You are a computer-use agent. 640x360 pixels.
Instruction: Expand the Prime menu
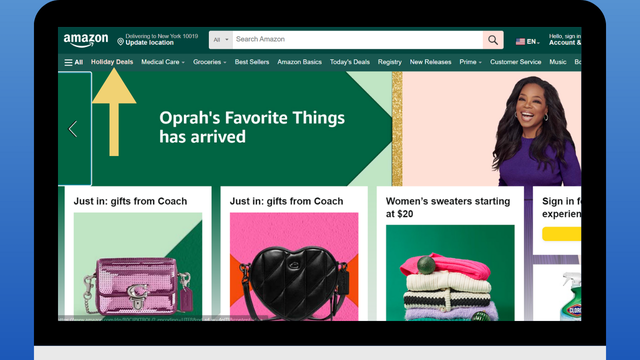click(x=470, y=62)
